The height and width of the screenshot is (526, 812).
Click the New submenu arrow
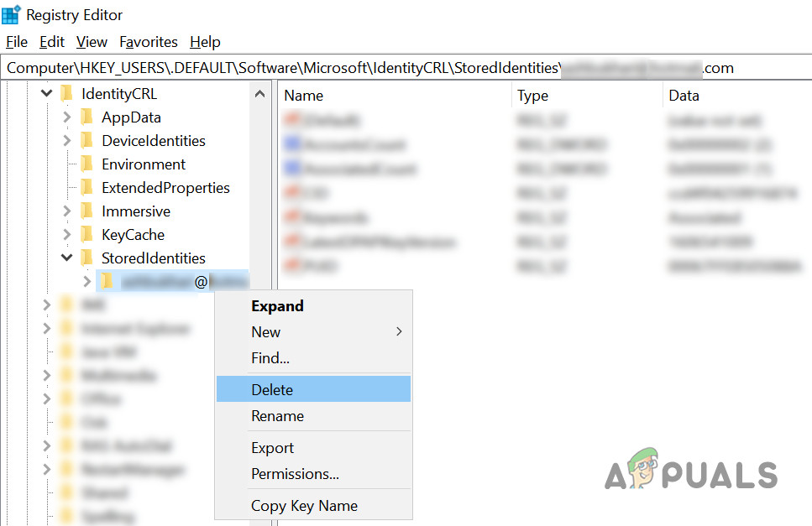[x=399, y=331]
